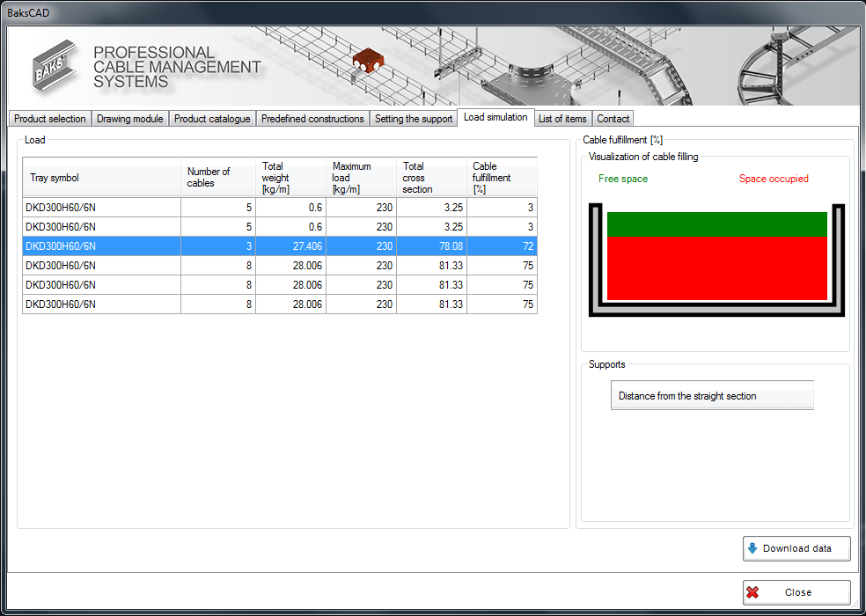Click the Close button

(x=796, y=592)
